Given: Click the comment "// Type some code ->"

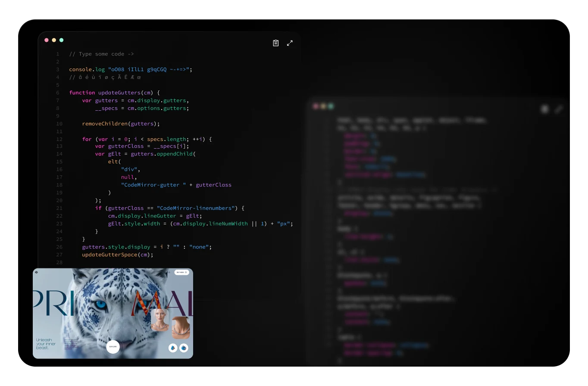Looking at the screenshot, I should tap(101, 54).
